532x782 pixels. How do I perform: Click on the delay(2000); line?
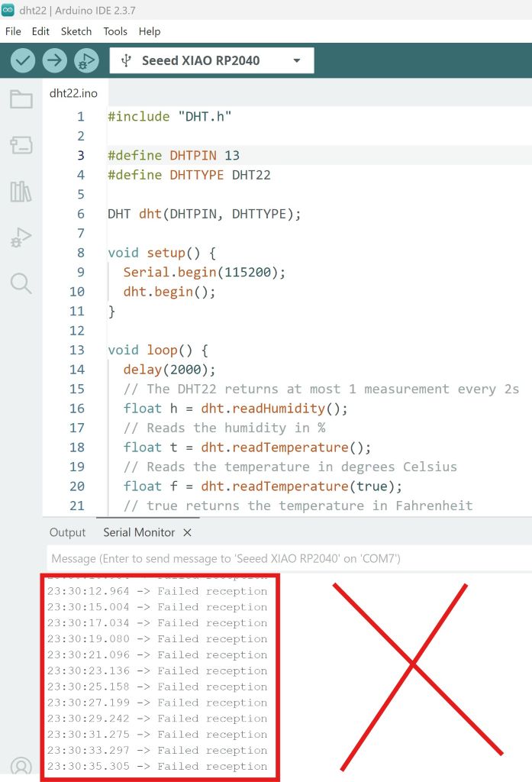169,370
